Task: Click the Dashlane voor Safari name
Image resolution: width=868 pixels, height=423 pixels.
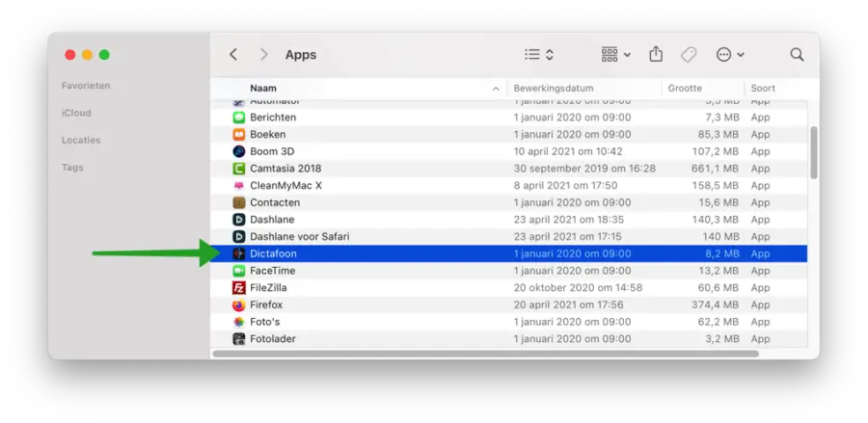Action: pyautogui.click(x=300, y=237)
